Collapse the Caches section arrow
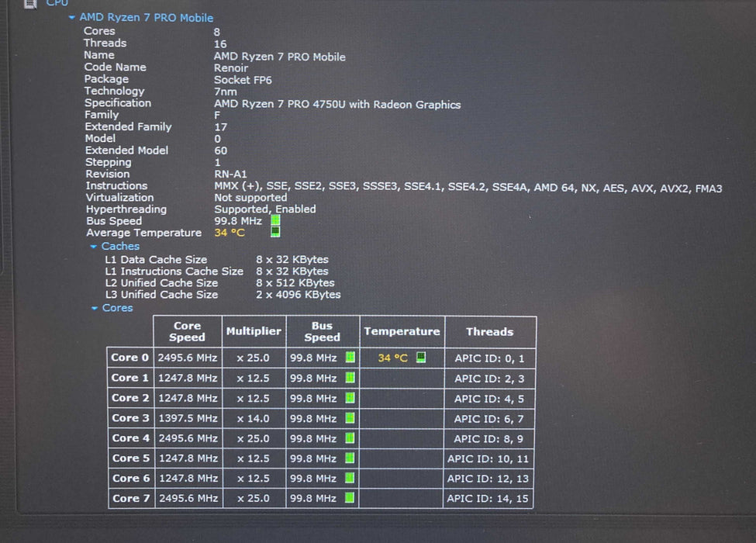The image size is (756, 543). [x=94, y=247]
